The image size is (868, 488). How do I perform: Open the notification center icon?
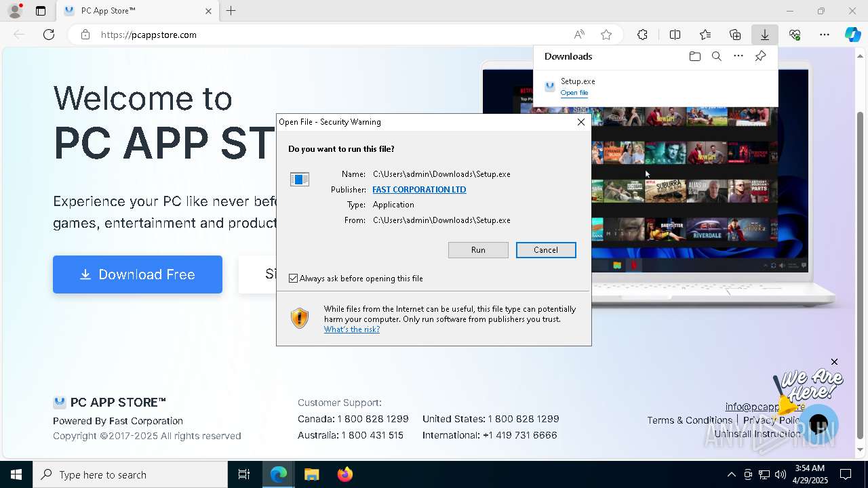point(846,474)
